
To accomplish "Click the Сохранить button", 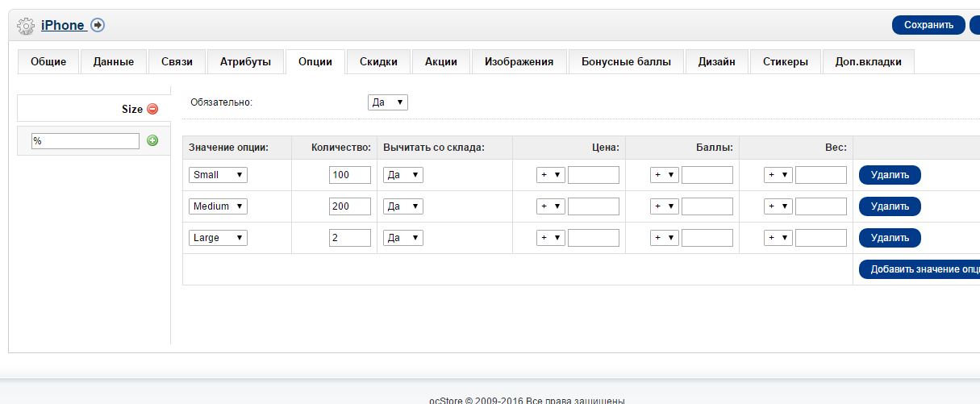I will [928, 25].
